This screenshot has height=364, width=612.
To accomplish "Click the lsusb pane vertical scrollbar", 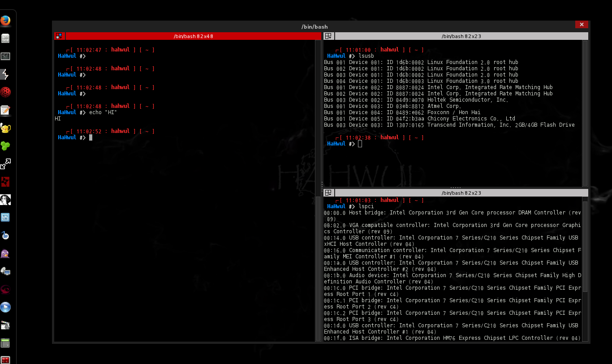I will point(585,113).
